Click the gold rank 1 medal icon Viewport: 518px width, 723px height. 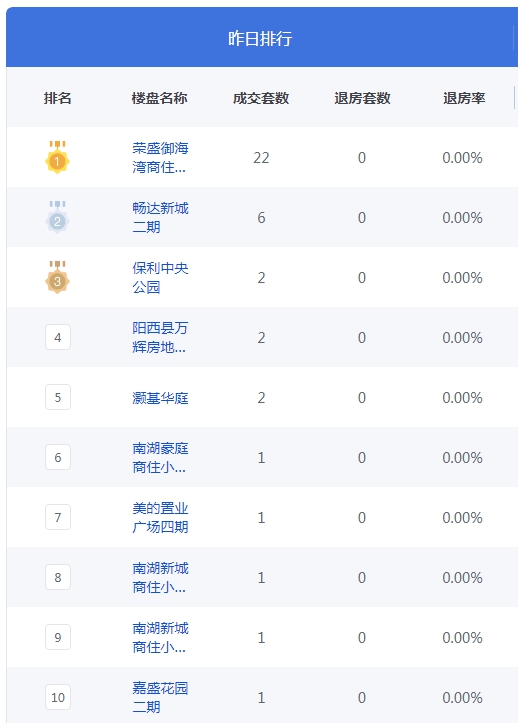[57, 157]
